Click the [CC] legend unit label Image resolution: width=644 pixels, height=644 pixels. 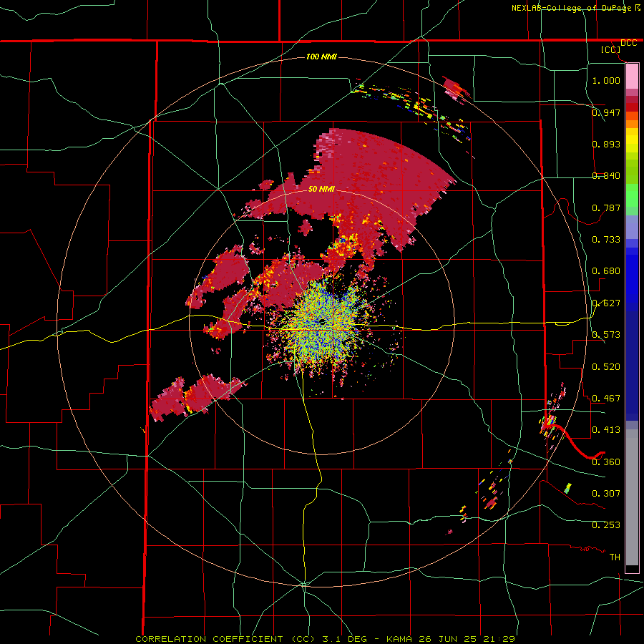(610, 49)
